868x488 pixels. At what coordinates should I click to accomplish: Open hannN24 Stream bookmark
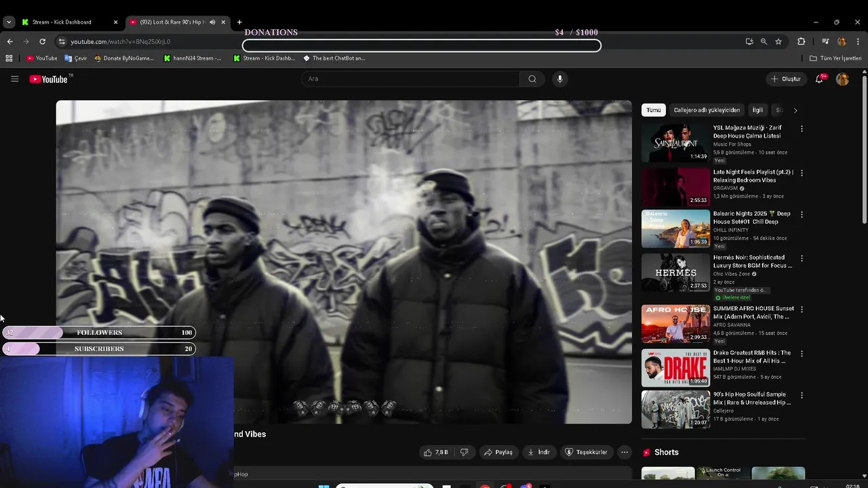click(x=193, y=58)
